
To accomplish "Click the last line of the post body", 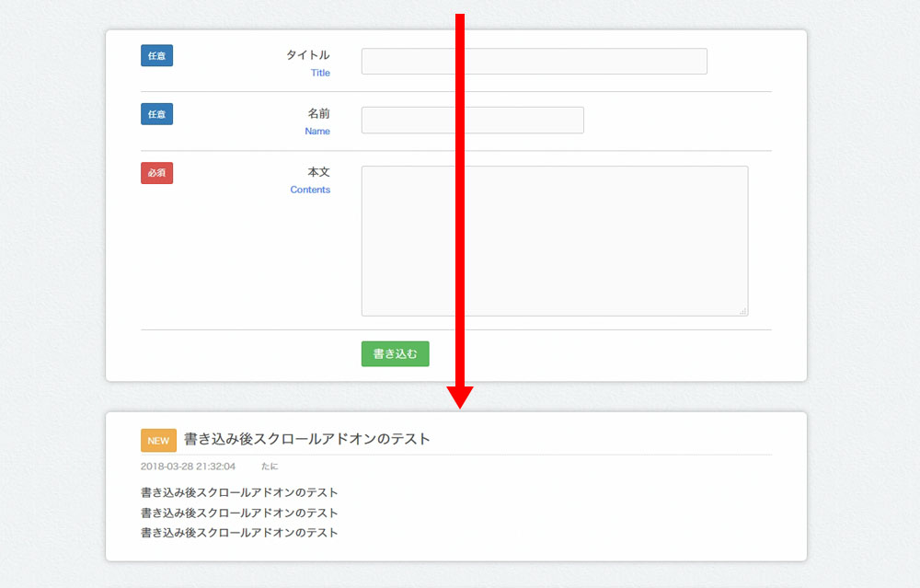I will 239,533.
